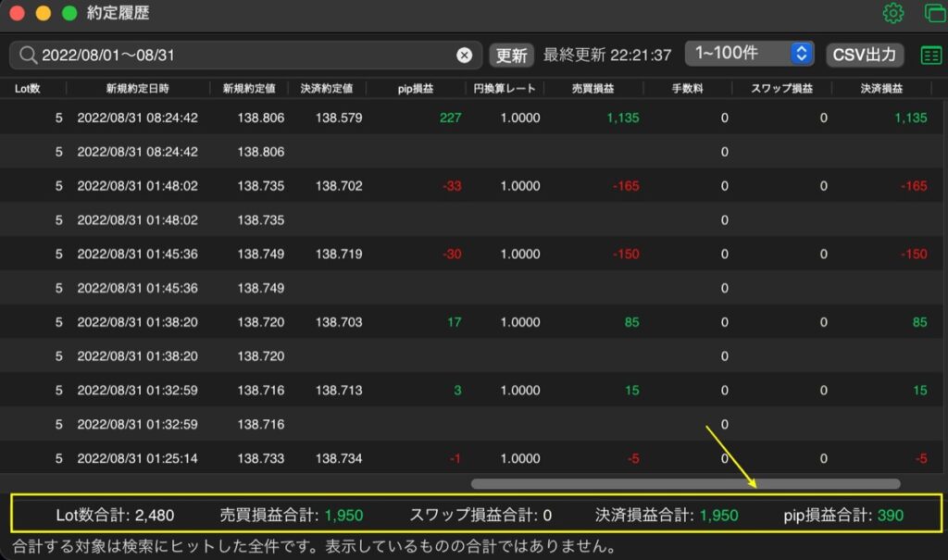Open the 1~100件 page range dropdown
Screen dimensions: 948x560
[750, 53]
